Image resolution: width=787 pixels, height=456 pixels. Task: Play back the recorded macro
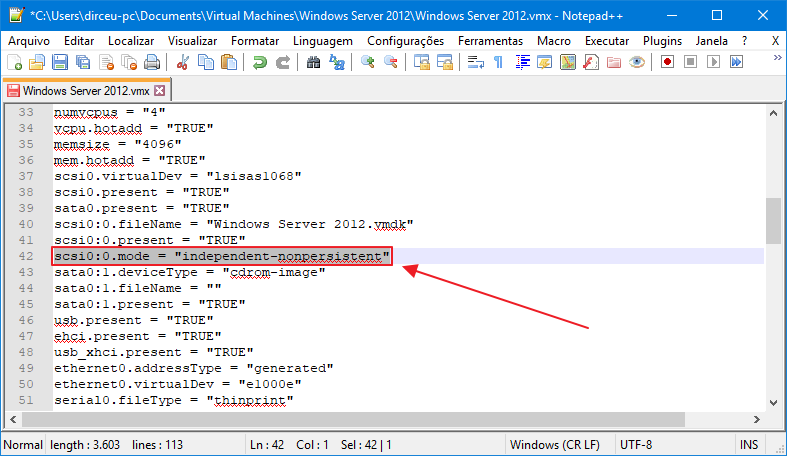point(713,62)
